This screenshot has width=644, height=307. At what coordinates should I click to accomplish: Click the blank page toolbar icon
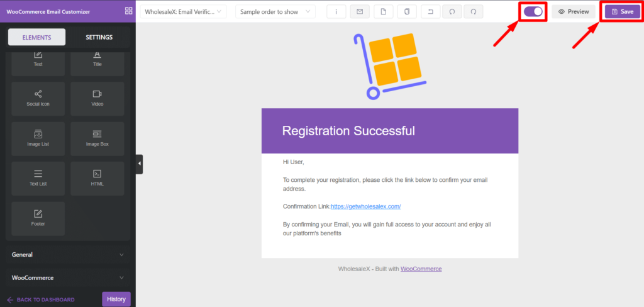click(x=383, y=12)
